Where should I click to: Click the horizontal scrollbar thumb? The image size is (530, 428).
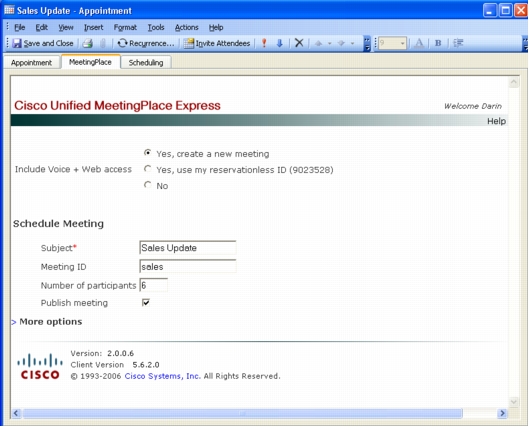coord(242,413)
